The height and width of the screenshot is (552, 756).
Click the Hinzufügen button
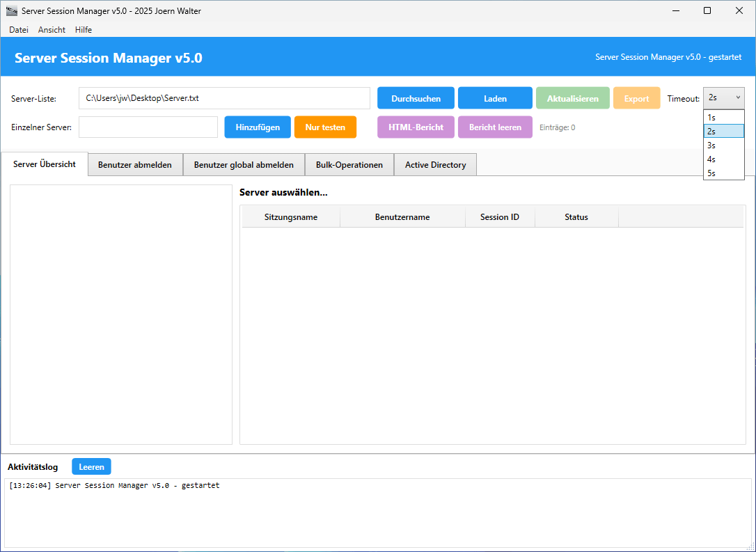coord(258,127)
